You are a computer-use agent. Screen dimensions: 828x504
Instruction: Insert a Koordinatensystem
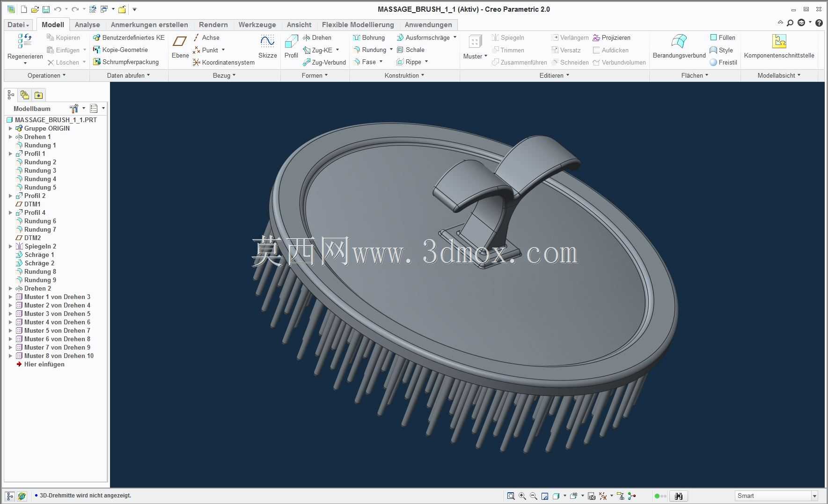coord(223,62)
